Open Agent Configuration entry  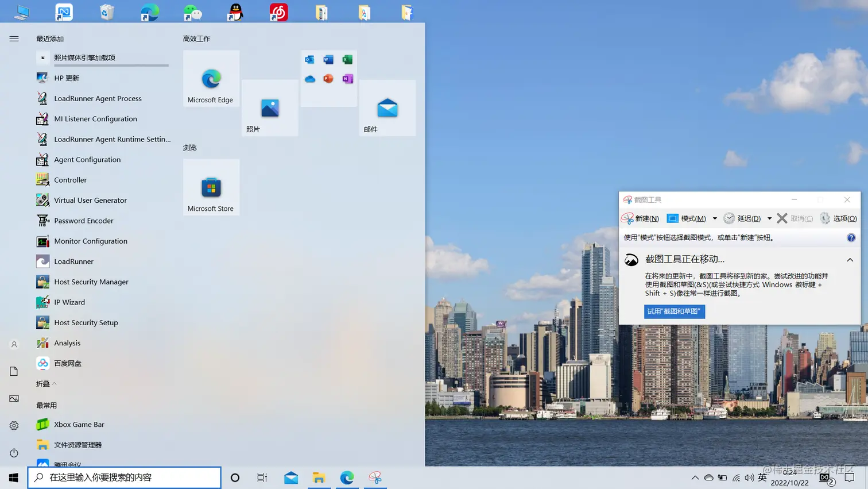click(x=102, y=160)
